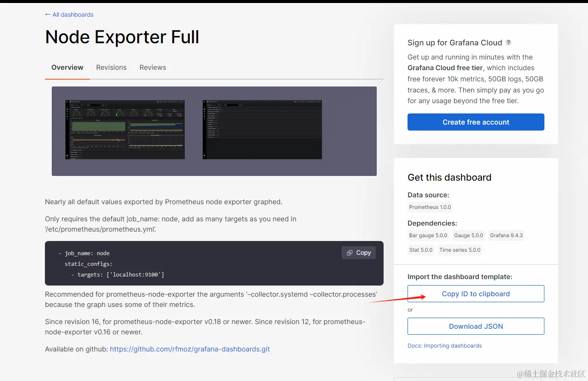588x381 pixels.
Task: Select the Stat 5.0.0 dependency tag
Action: [x=421, y=250]
